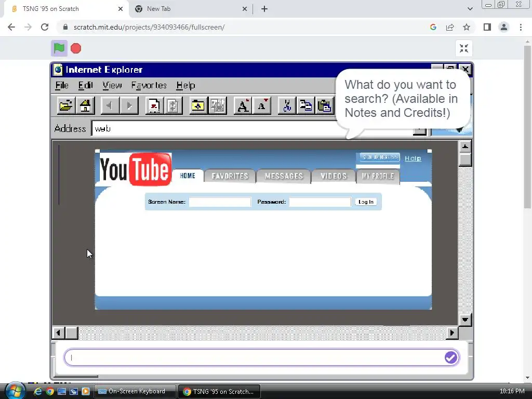
Task: Show desktop via quick launch icon
Action: click(x=62, y=392)
